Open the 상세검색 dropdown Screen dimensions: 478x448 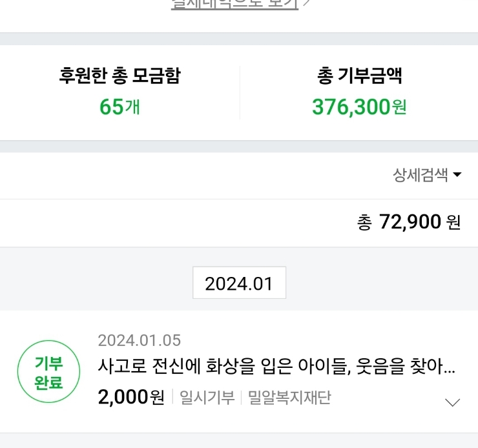tap(427, 175)
